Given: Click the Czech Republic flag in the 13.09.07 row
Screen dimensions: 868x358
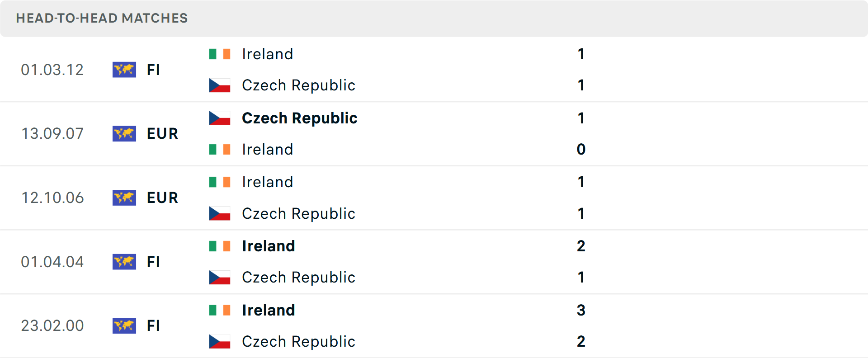Looking at the screenshot, I should [220, 118].
